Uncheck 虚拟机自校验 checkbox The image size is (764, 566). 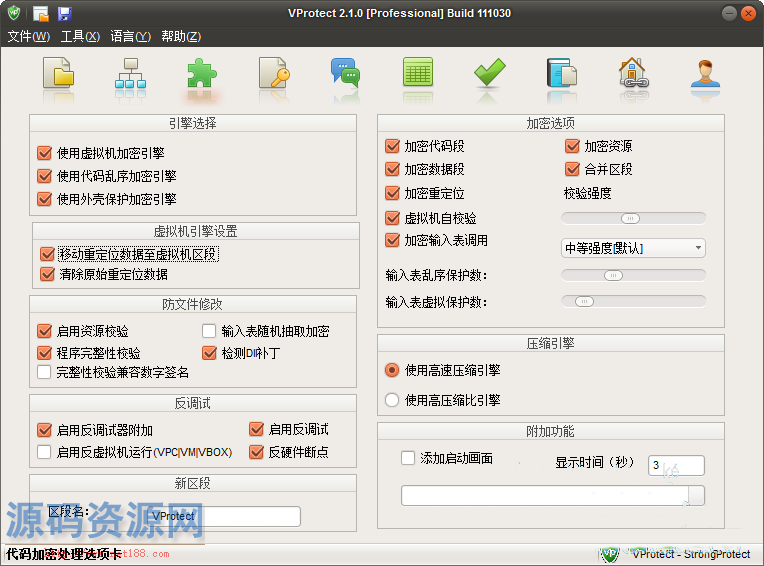(x=392, y=218)
